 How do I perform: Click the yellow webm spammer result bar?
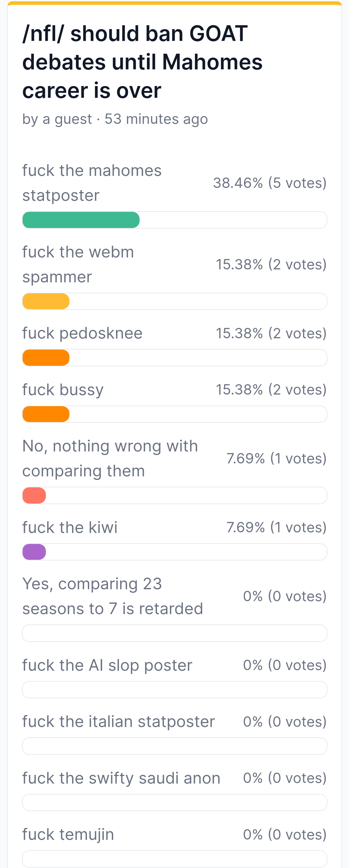tap(46, 301)
